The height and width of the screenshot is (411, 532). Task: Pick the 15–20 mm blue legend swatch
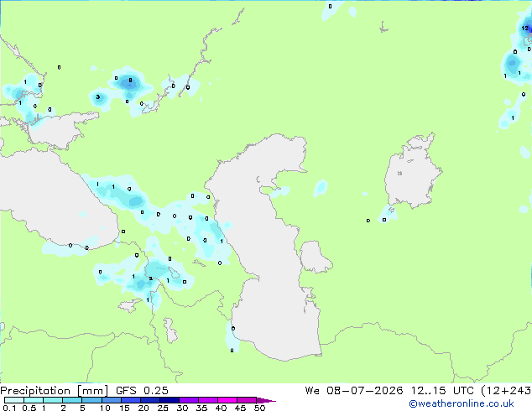point(131,400)
